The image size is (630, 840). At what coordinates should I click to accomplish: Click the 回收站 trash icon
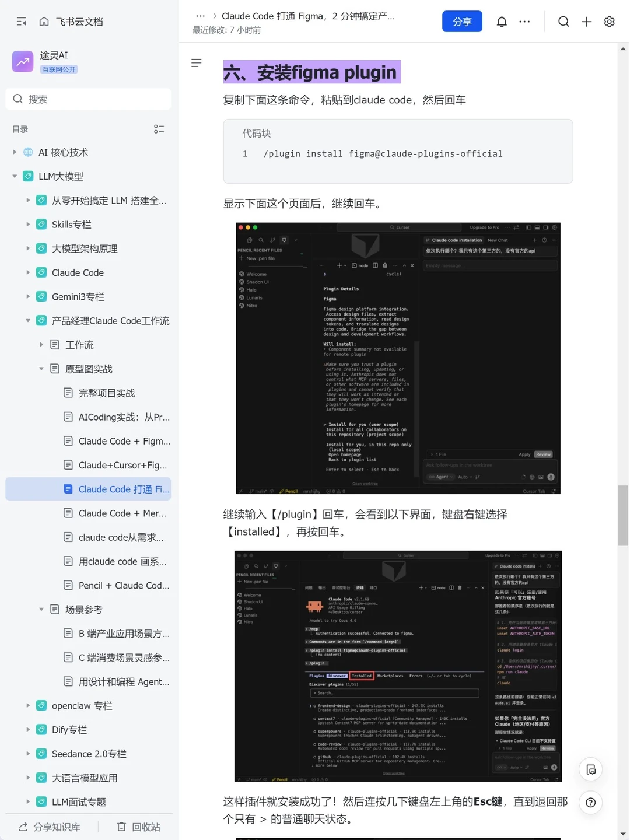[121, 827]
